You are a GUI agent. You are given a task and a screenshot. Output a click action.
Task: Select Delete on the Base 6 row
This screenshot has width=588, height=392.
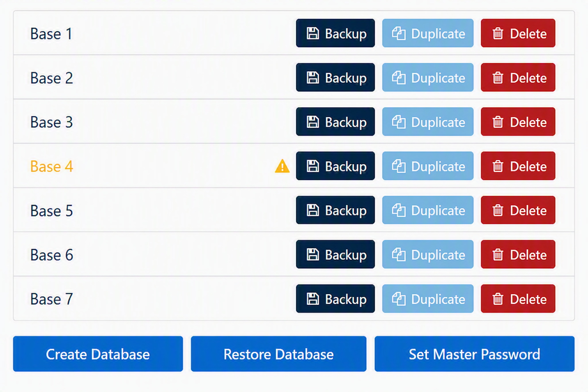pyautogui.click(x=518, y=254)
